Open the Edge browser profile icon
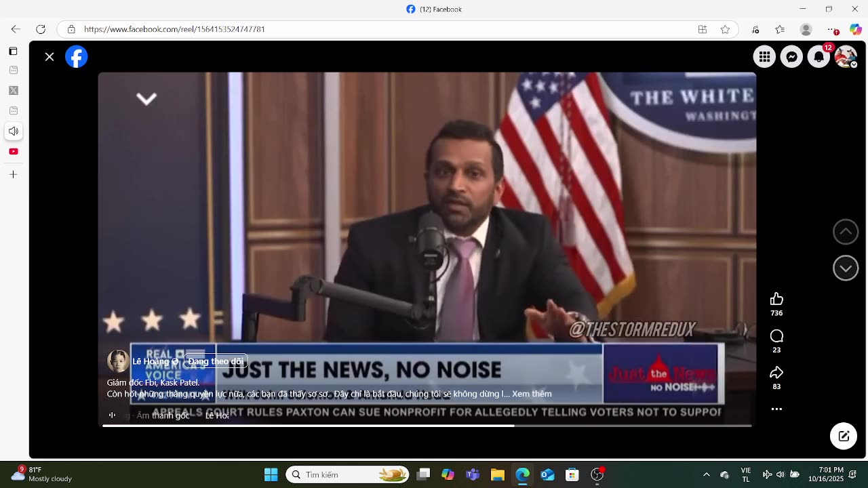868x488 pixels. [806, 29]
